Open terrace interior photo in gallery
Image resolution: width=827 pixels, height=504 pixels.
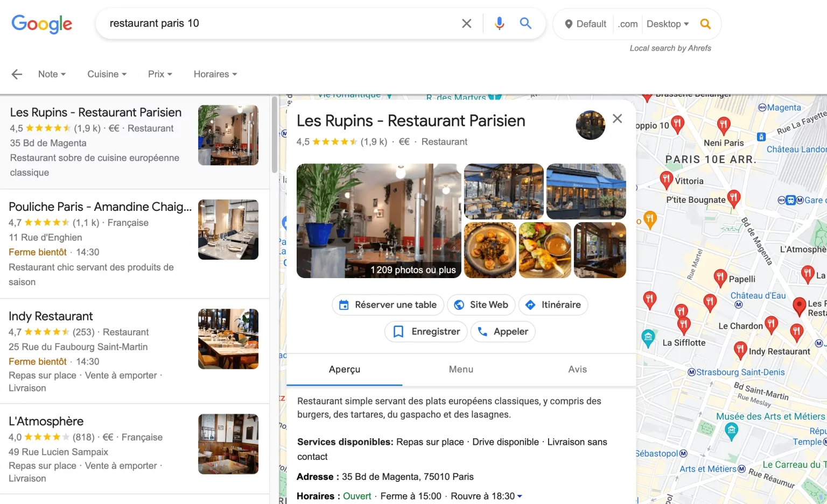click(x=504, y=191)
